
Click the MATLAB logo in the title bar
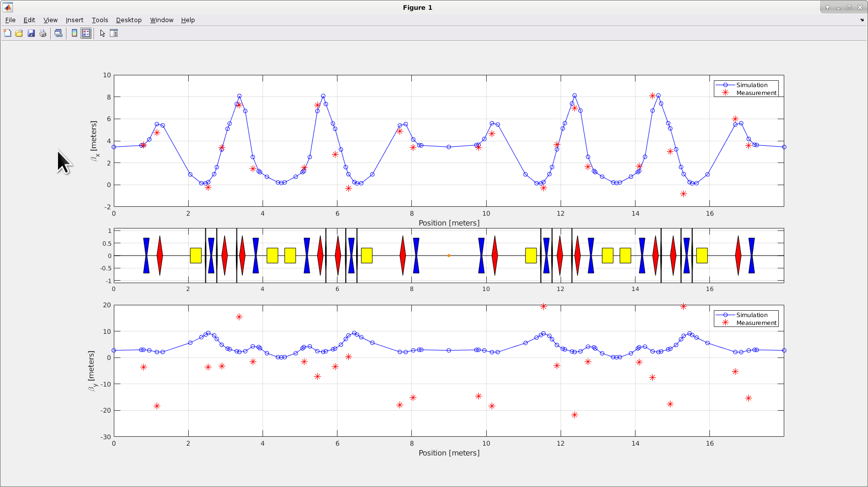(8, 7)
